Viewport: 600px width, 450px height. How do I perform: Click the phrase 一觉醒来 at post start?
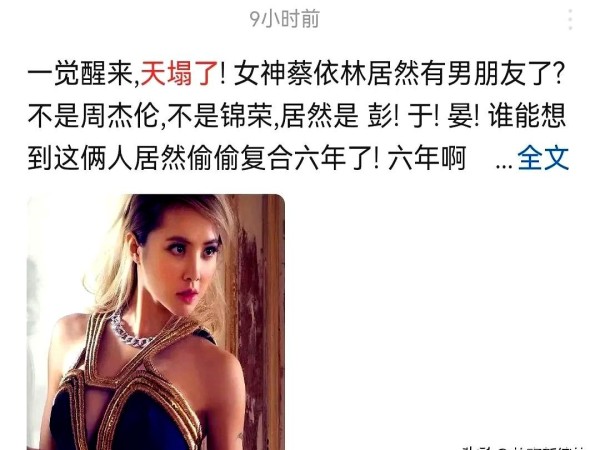pyautogui.click(x=80, y=74)
